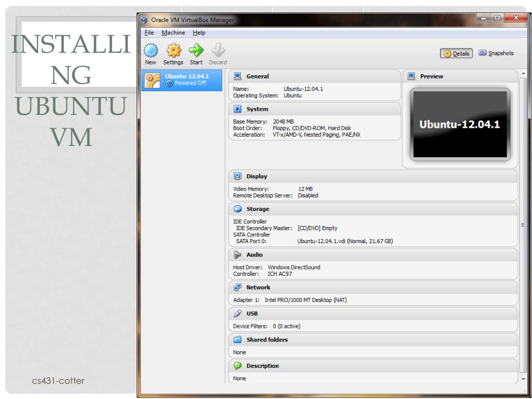Viewport: 532px width, 399px height.
Task: Click the Operating System Ubuntu value
Action: (292, 96)
